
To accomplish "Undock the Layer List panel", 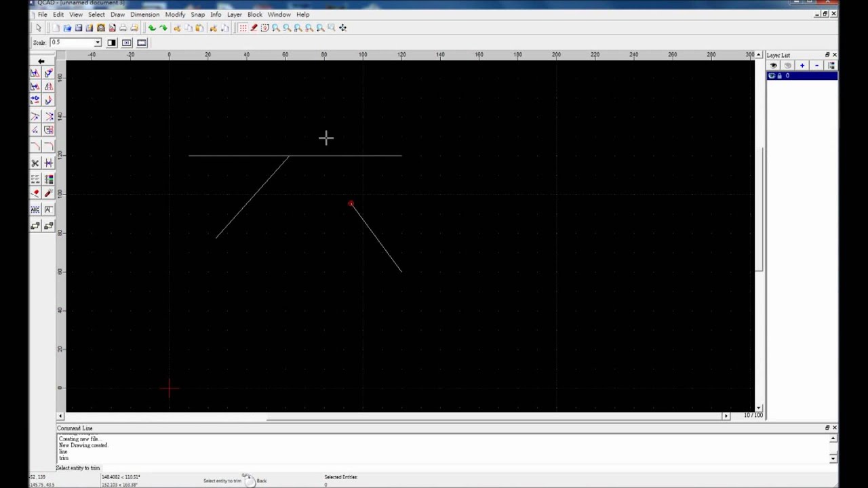I will pos(827,55).
